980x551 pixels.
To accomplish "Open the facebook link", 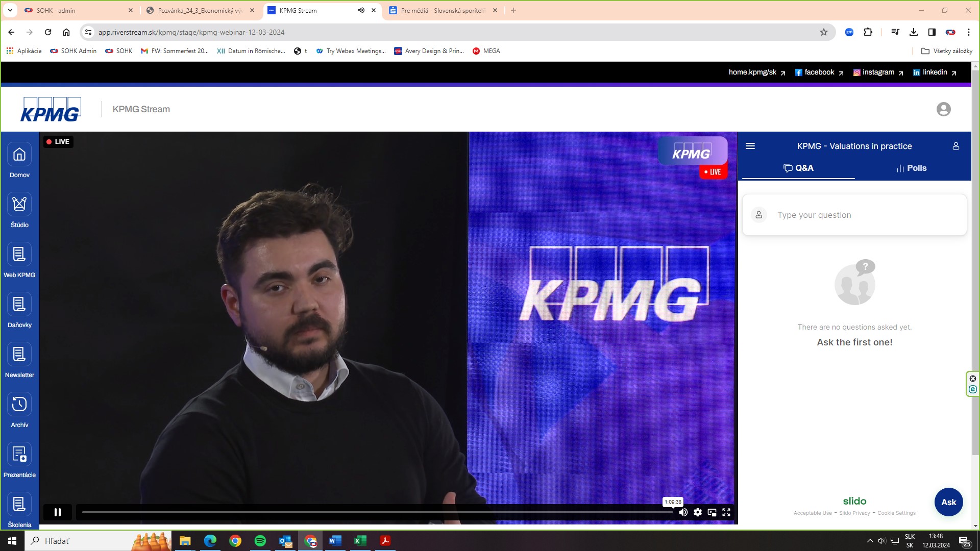I will pyautogui.click(x=819, y=72).
